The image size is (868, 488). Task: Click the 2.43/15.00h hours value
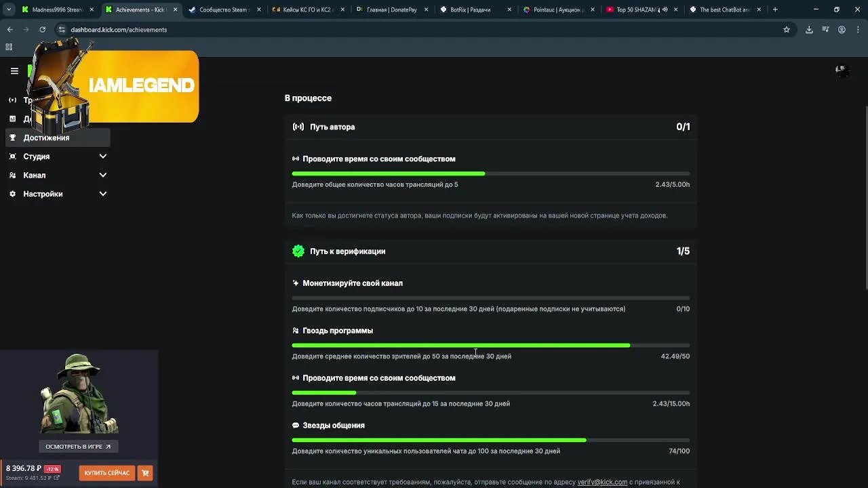(671, 404)
